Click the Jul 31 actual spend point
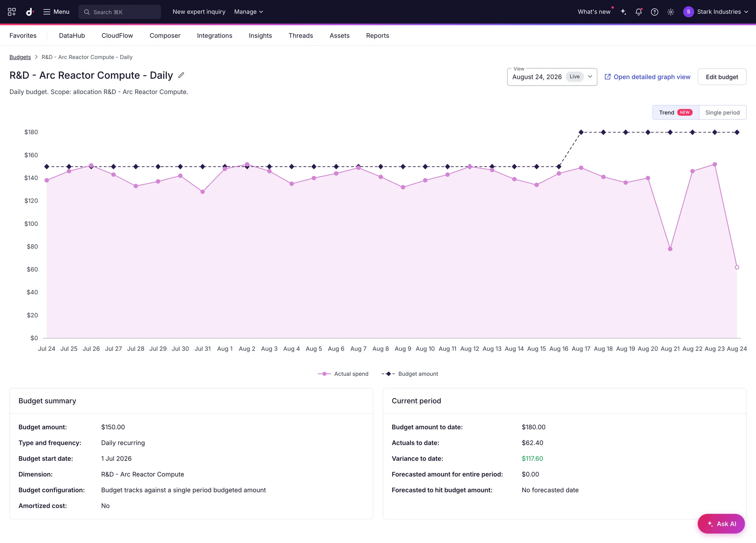The height and width of the screenshot is (543, 756). tap(203, 192)
